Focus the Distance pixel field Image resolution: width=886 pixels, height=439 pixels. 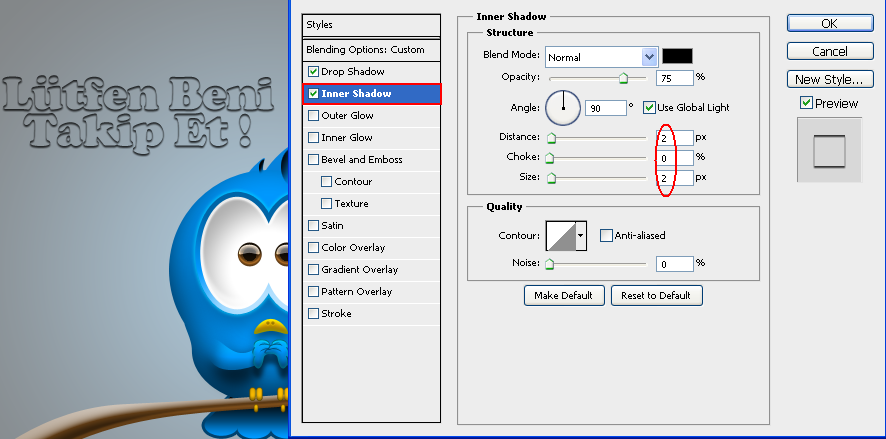675,137
